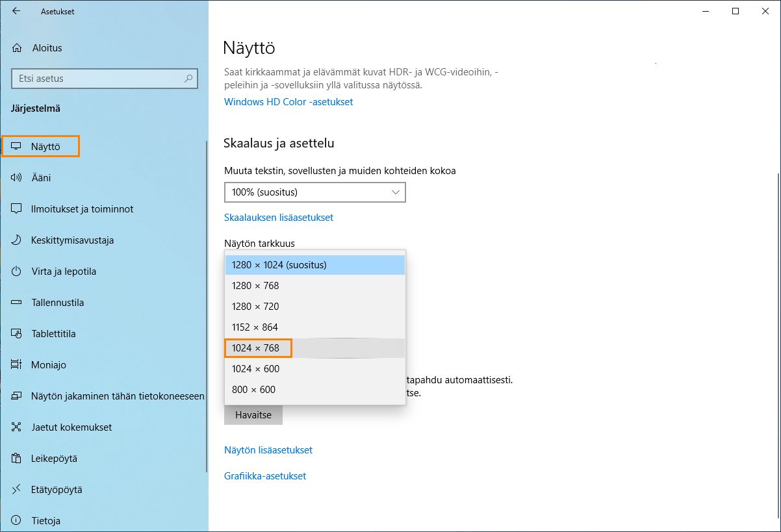Click the search magnifier icon
Image resolution: width=781 pixels, height=532 pixels.
click(188, 79)
